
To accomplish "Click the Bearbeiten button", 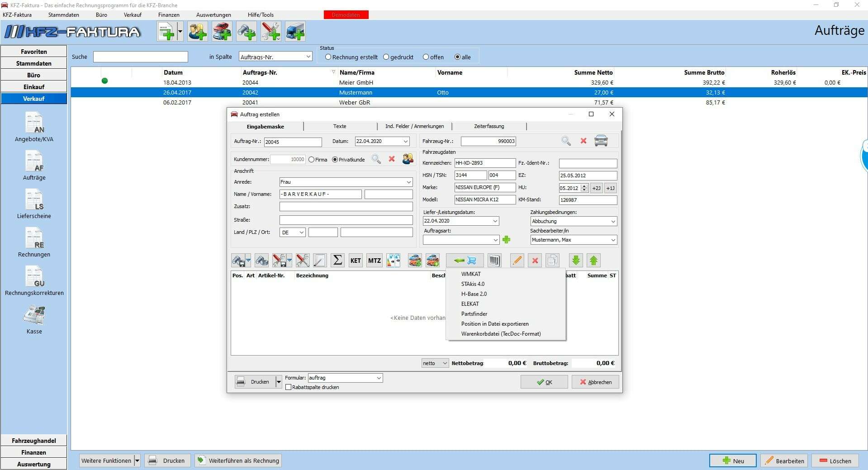I will click(784, 461).
